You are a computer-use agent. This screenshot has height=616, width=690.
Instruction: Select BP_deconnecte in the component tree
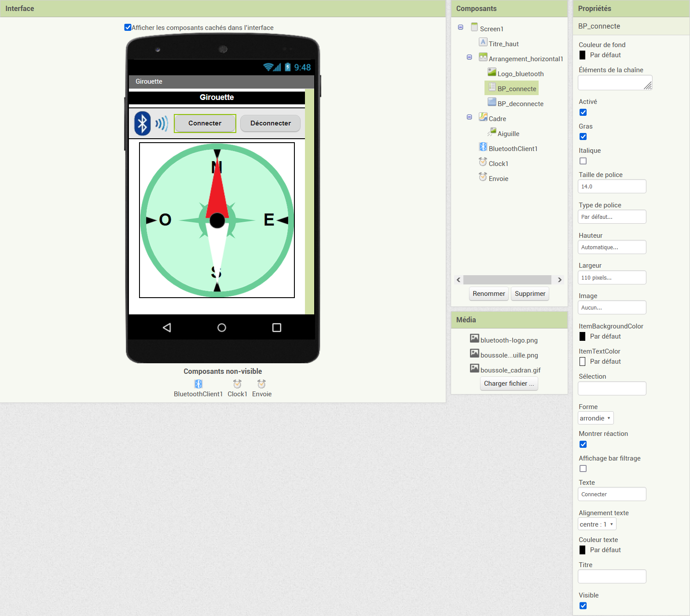click(x=520, y=104)
